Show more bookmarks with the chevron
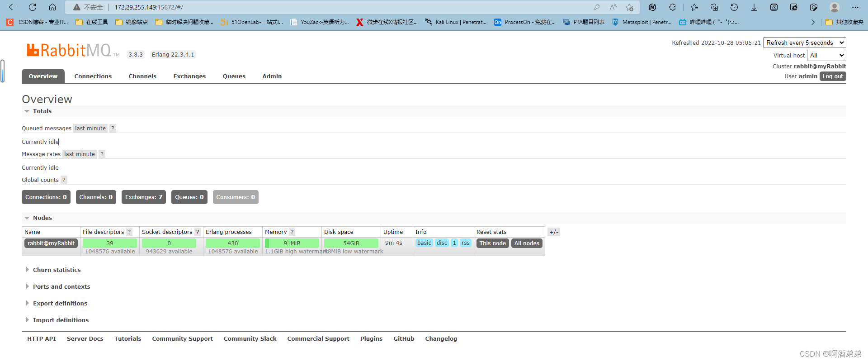Screen dimensions: 868x362 [x=813, y=22]
